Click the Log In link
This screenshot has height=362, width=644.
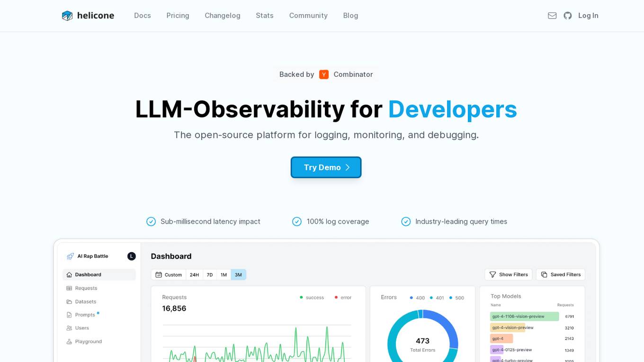click(x=588, y=16)
